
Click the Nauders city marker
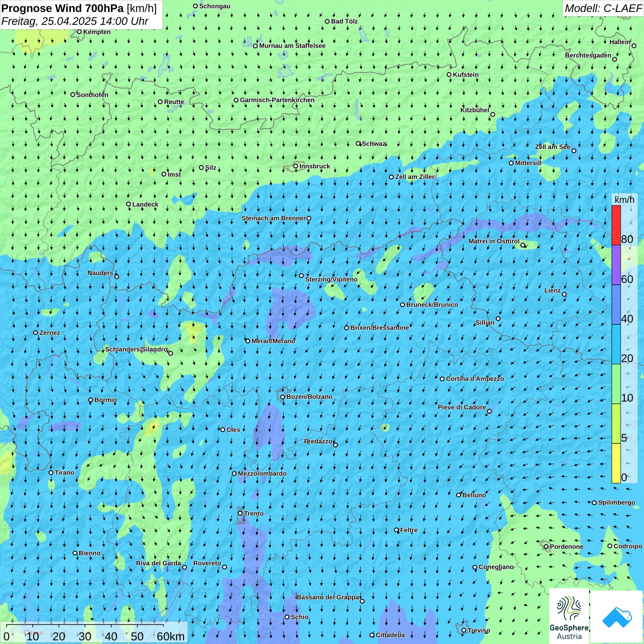tap(117, 276)
